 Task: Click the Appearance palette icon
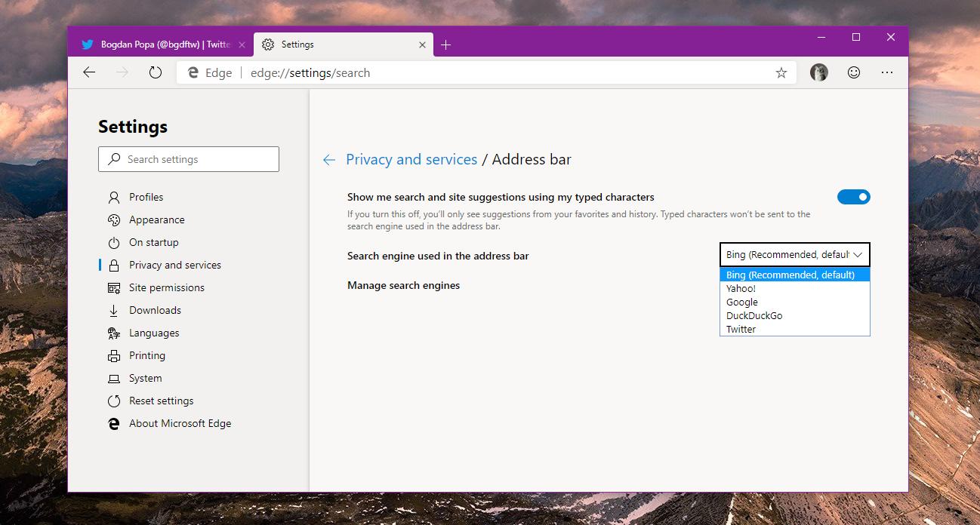coord(114,220)
